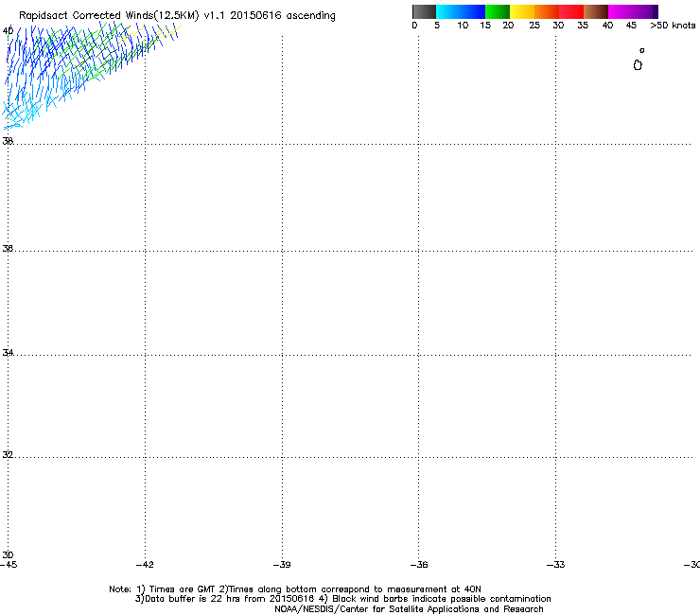Click the legend's "15" knots label
This screenshot has width=700, height=615.
point(485,26)
